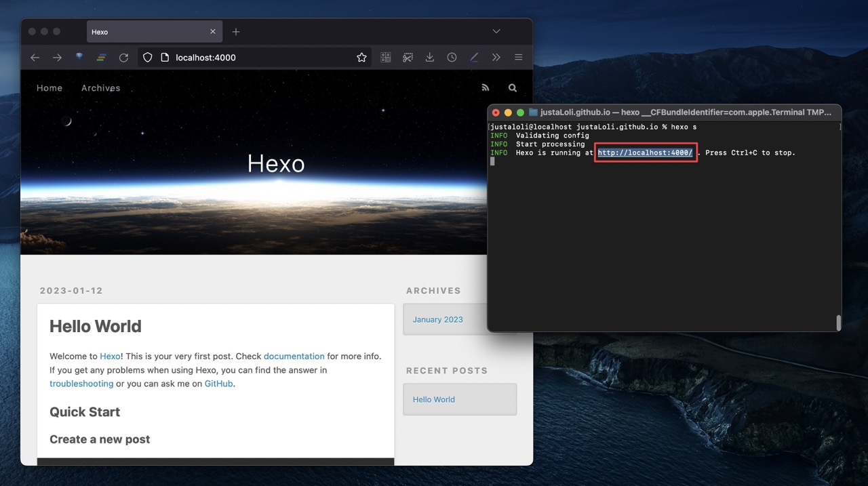Minimize the Terminal window
Viewport: 868px width, 486px height.
pos(508,113)
